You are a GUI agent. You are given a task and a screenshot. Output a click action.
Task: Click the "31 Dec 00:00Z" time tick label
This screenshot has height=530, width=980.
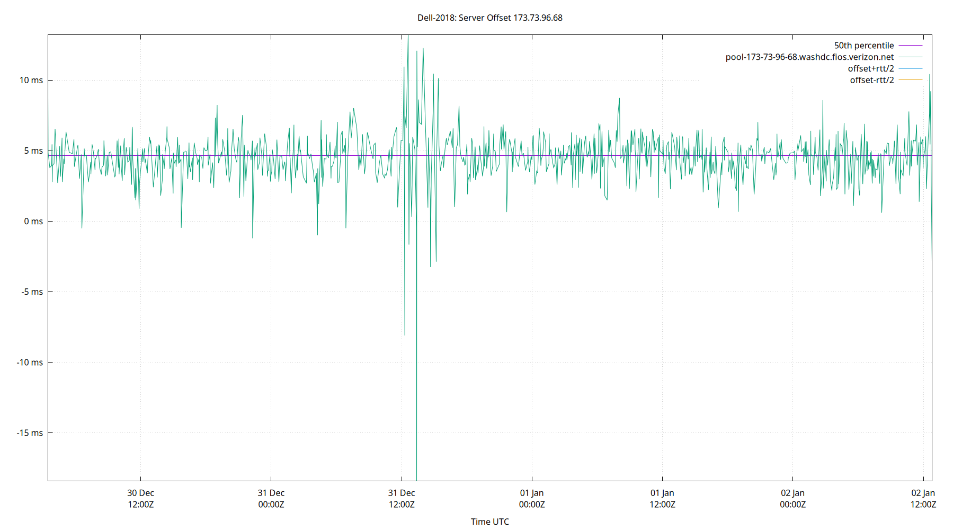[x=271, y=499]
